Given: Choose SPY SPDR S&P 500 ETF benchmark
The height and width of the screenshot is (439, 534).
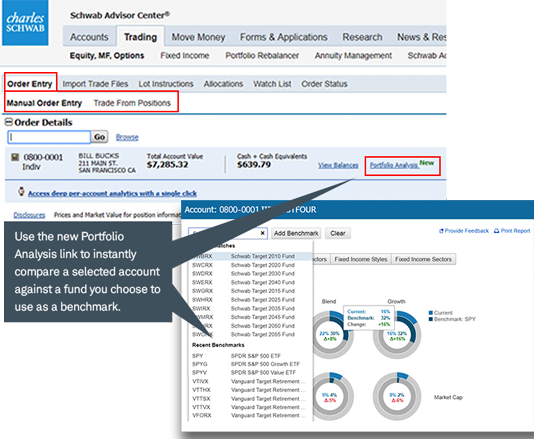Looking at the screenshot, I should tap(251, 356).
